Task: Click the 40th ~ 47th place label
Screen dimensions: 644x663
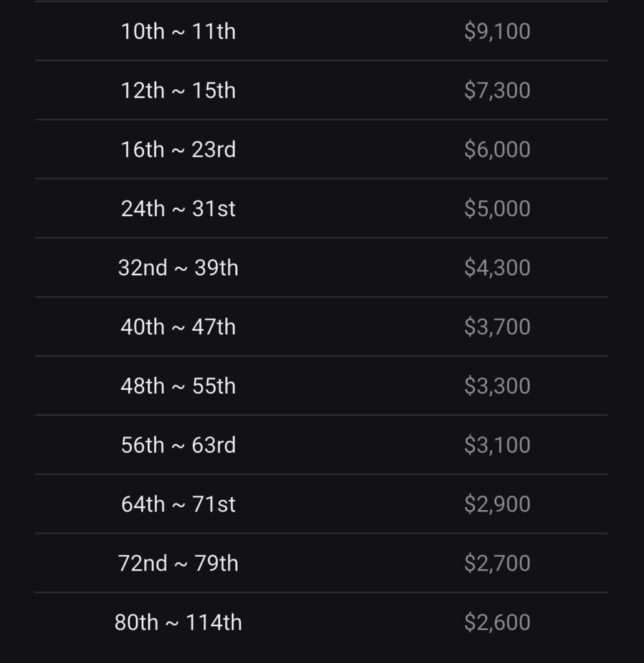Action: (178, 327)
